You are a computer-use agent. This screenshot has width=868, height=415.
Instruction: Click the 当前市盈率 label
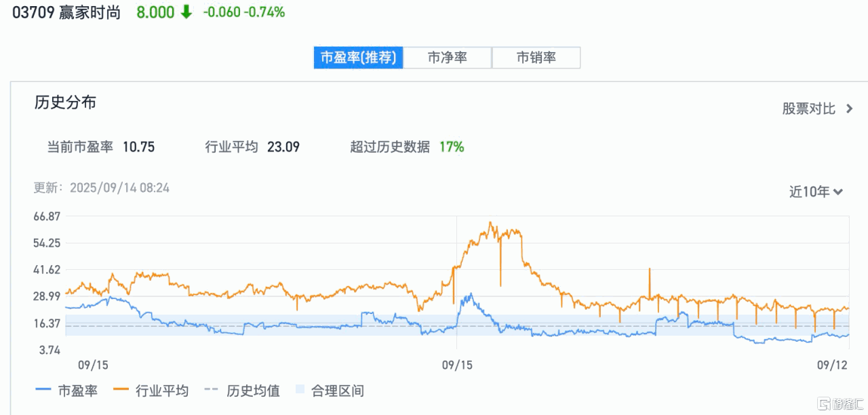80,146
